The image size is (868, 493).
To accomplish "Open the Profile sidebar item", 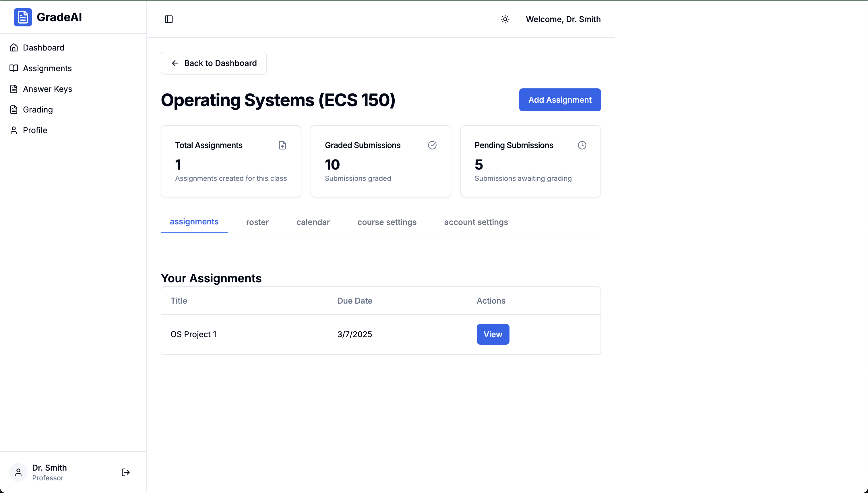I will click(x=35, y=130).
